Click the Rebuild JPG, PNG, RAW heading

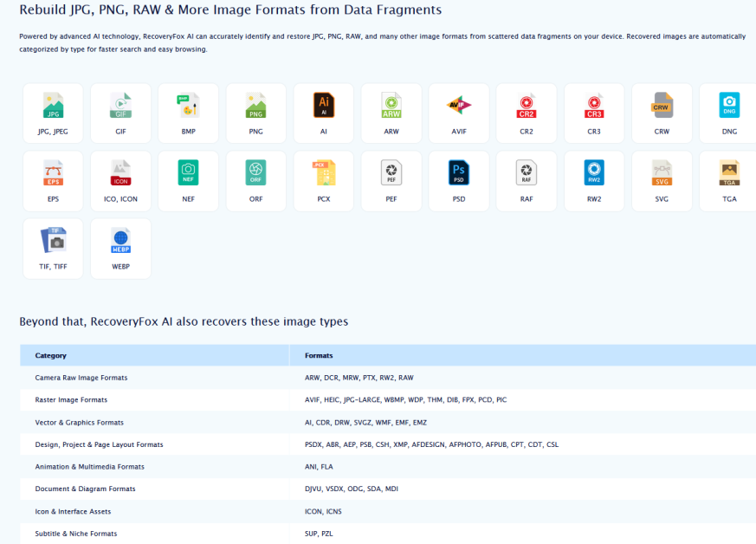[230, 10]
